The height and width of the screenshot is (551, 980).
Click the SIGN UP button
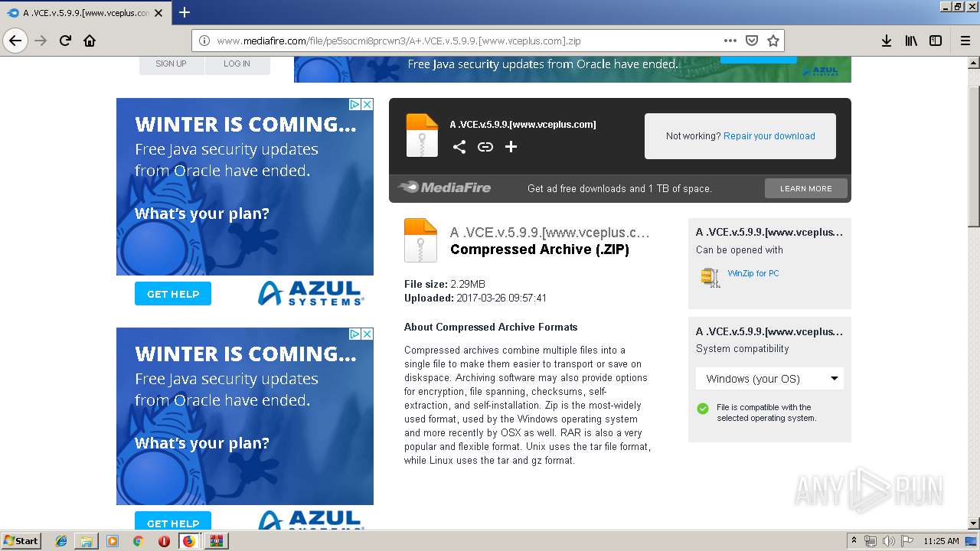click(x=171, y=64)
